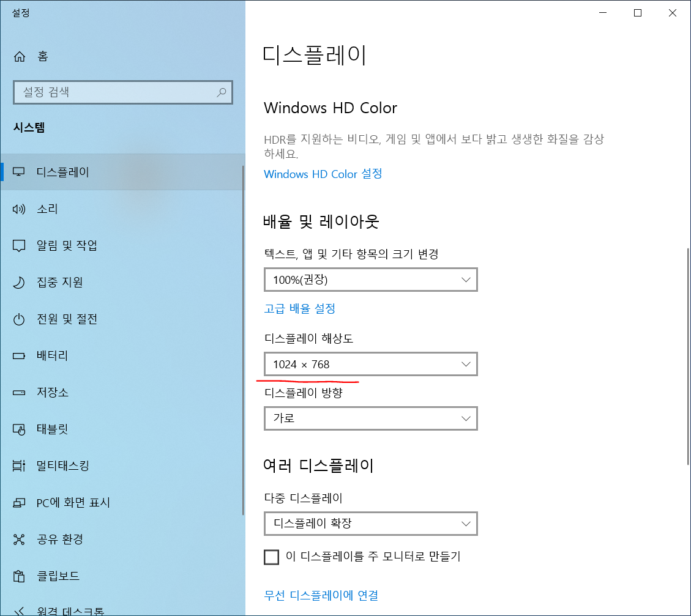
Task: Click the Windows HD Color heading
Action: 331,108
